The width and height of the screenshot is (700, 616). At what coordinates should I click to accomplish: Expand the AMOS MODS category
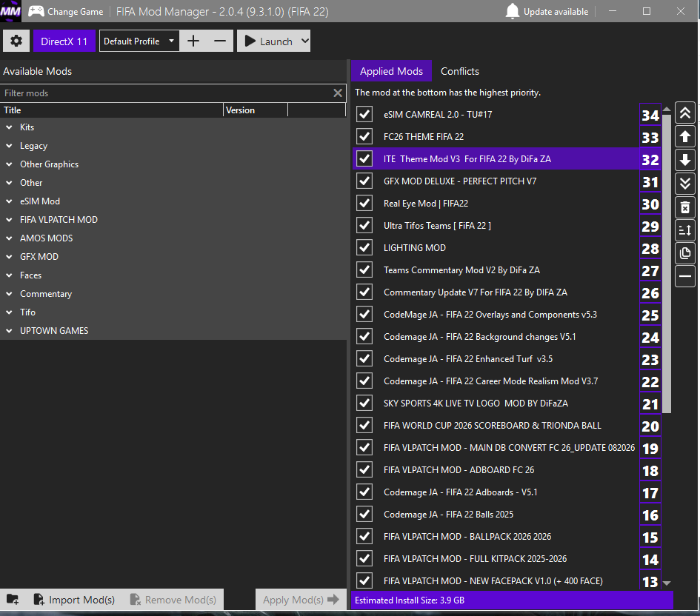pyautogui.click(x=9, y=238)
